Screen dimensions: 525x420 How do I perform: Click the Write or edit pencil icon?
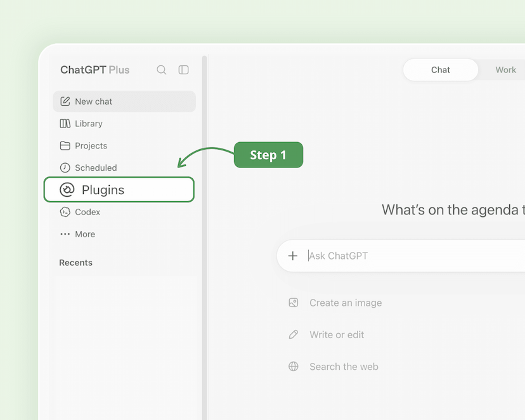point(294,334)
